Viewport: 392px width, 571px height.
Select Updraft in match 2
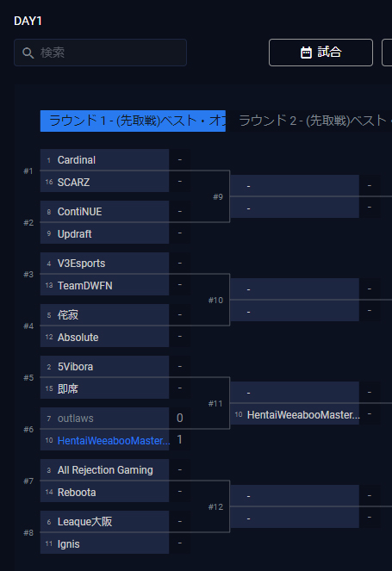click(x=104, y=233)
